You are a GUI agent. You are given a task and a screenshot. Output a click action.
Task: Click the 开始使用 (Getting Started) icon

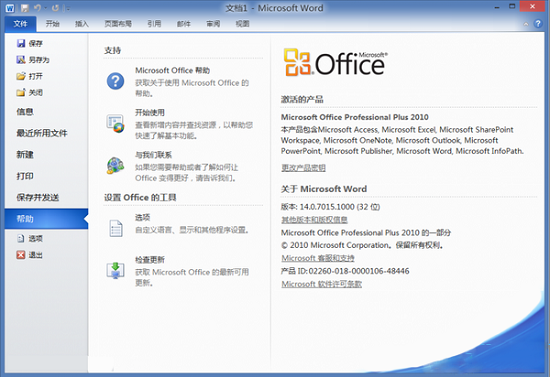click(115, 123)
